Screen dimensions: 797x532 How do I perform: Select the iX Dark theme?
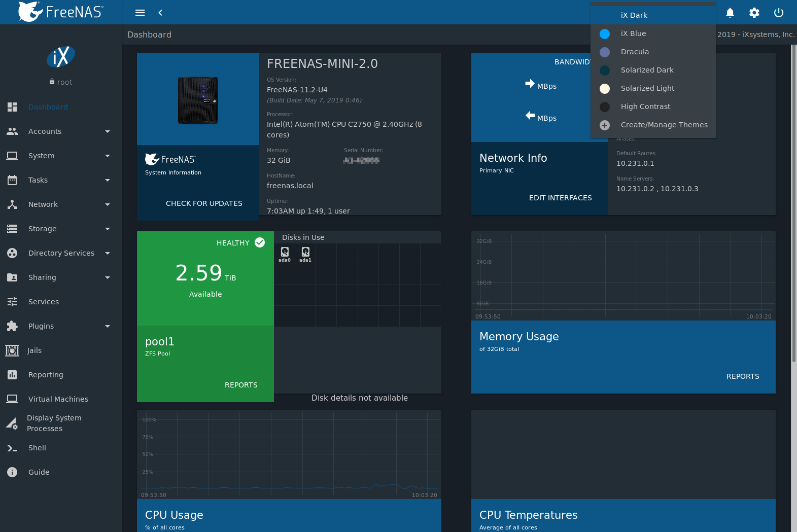point(653,15)
